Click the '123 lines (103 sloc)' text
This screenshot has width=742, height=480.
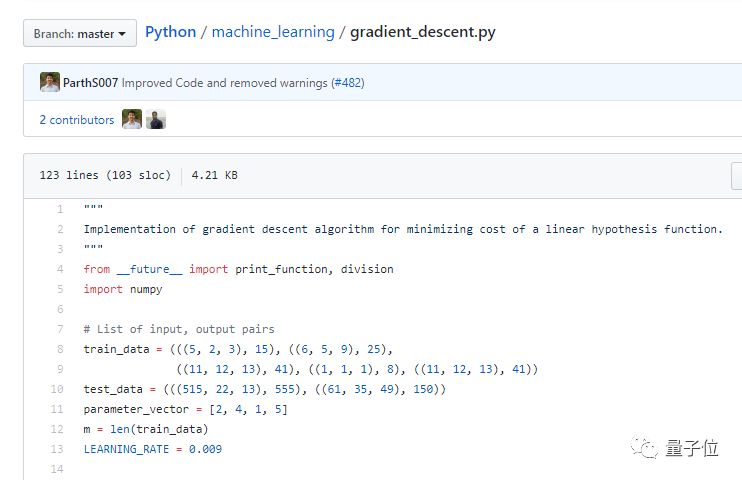pos(105,175)
